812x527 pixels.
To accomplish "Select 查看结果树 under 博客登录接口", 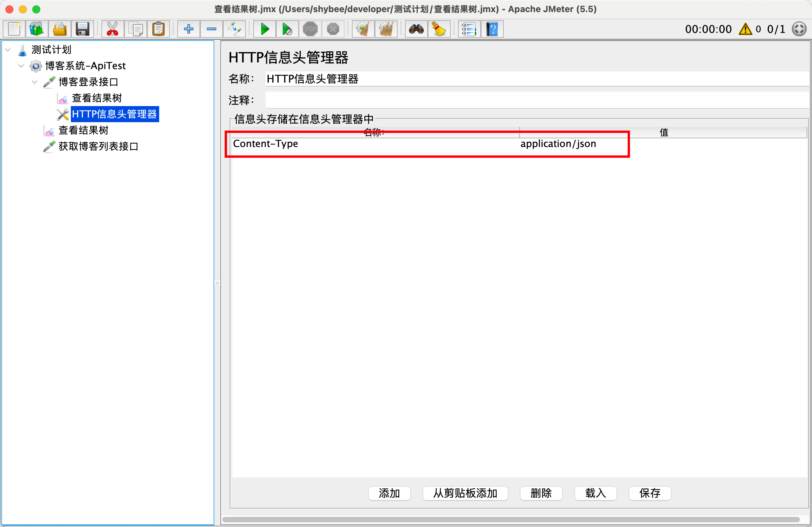I will click(x=97, y=98).
